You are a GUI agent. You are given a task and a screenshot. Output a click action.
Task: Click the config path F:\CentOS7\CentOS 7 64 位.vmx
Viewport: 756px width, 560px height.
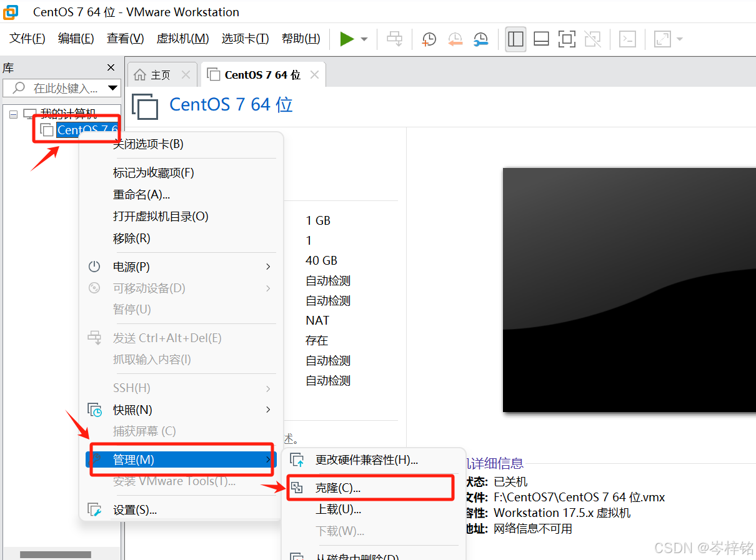coord(579,498)
